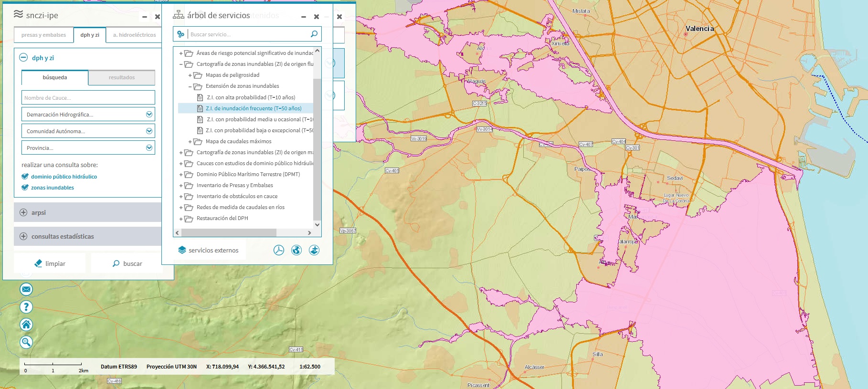Image resolution: width=868 pixels, height=389 pixels.
Task: Select the búsqueda tab
Action: pos(55,77)
